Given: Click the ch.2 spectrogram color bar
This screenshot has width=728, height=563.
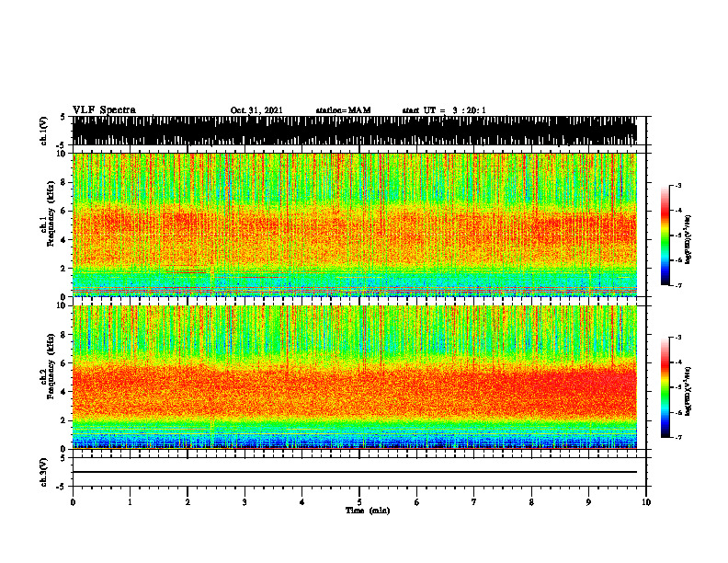Looking at the screenshot, I should 665,387.
